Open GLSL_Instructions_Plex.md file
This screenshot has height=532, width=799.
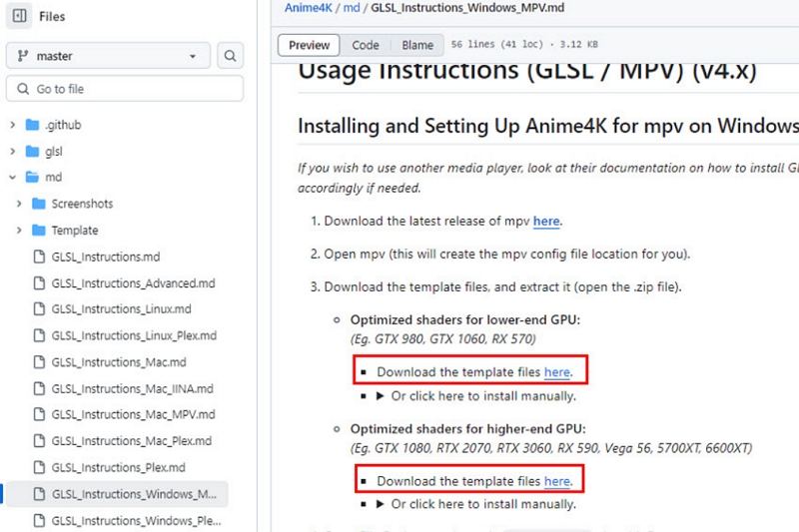pyautogui.click(x=118, y=467)
